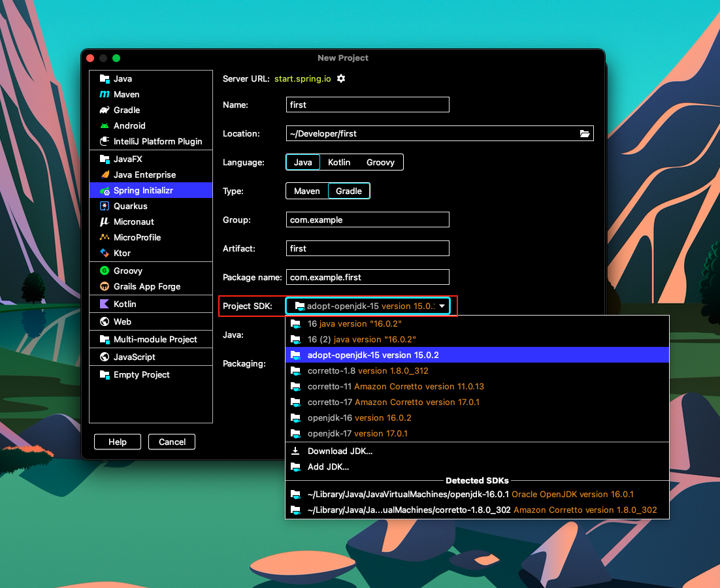Choose Maven as the project type

306,191
